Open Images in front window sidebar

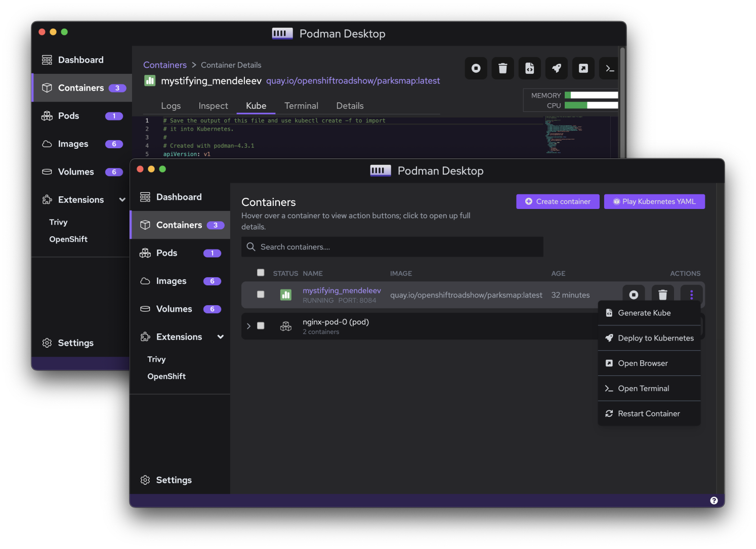pos(180,281)
